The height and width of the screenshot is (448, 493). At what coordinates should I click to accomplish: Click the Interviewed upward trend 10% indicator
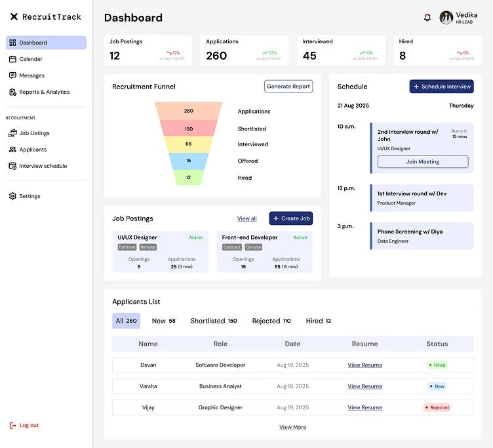click(366, 53)
